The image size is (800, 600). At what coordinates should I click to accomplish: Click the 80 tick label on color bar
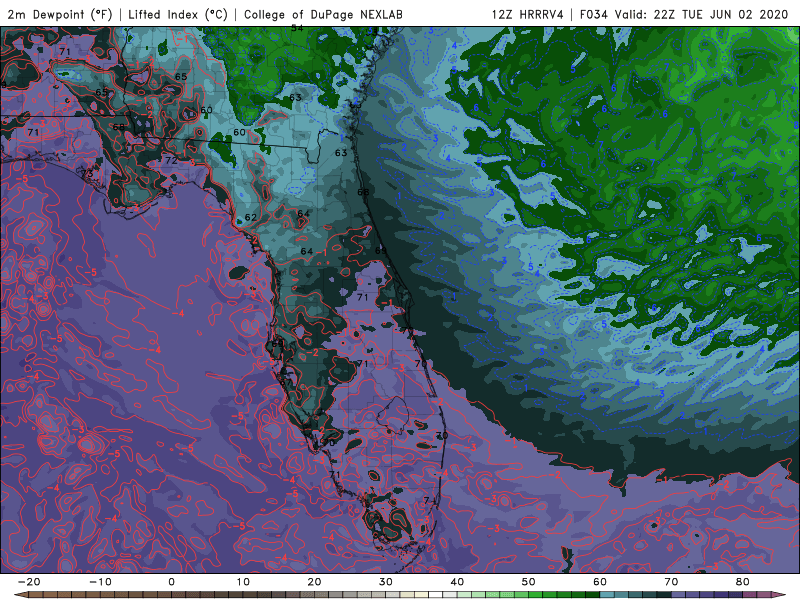743,582
